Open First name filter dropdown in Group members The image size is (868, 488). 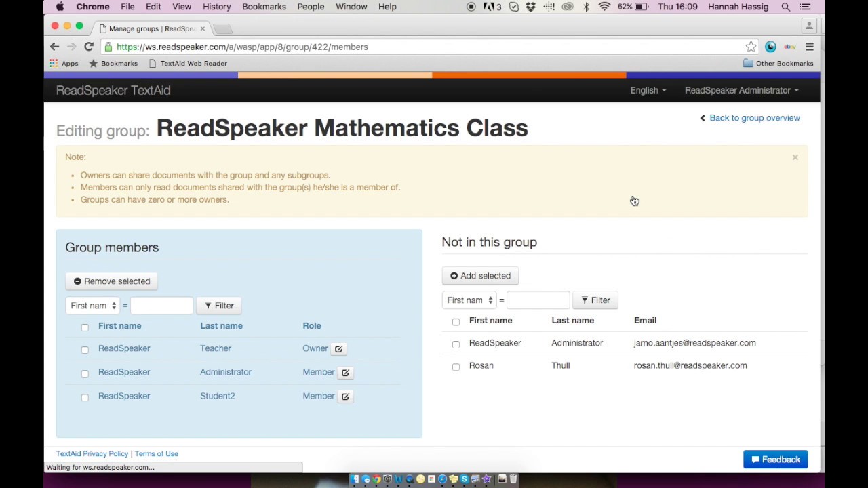(93, 306)
